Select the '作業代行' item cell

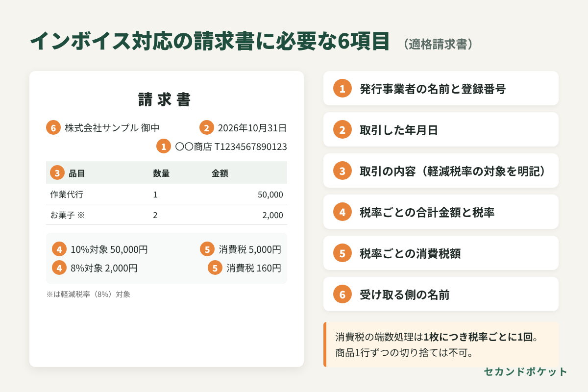tap(67, 194)
